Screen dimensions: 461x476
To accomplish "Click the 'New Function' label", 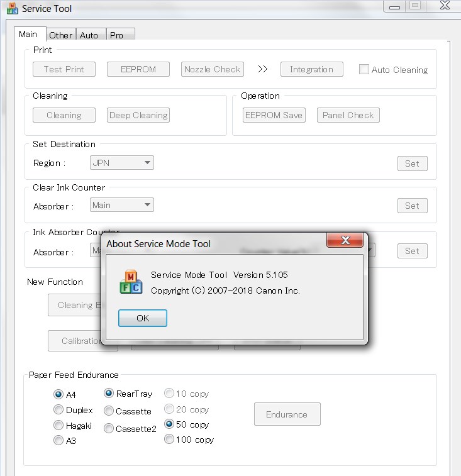I will pyautogui.click(x=55, y=282).
